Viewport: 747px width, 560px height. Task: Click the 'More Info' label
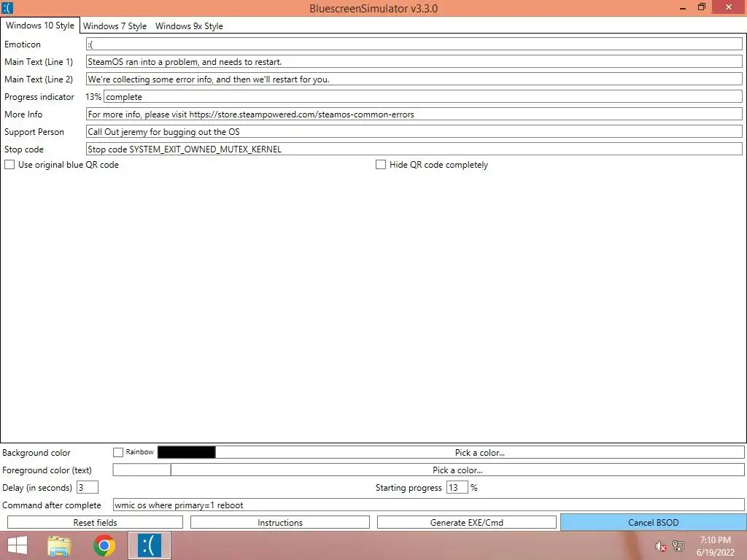(x=23, y=114)
